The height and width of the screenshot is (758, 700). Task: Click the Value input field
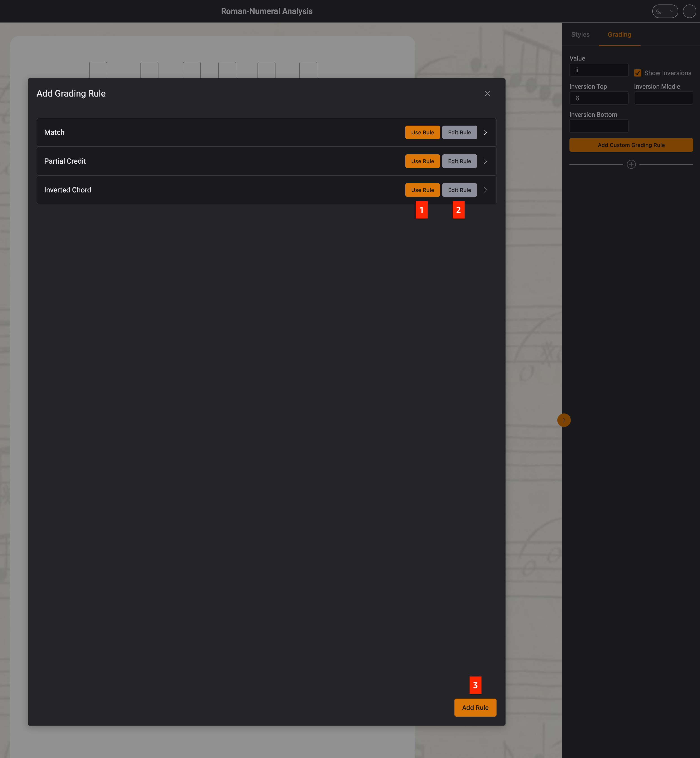coord(598,70)
